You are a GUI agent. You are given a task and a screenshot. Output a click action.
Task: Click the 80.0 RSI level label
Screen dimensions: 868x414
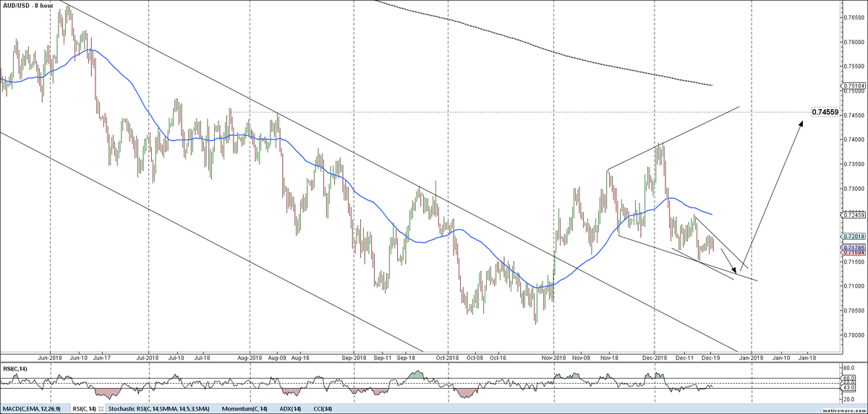pyautogui.click(x=848, y=368)
